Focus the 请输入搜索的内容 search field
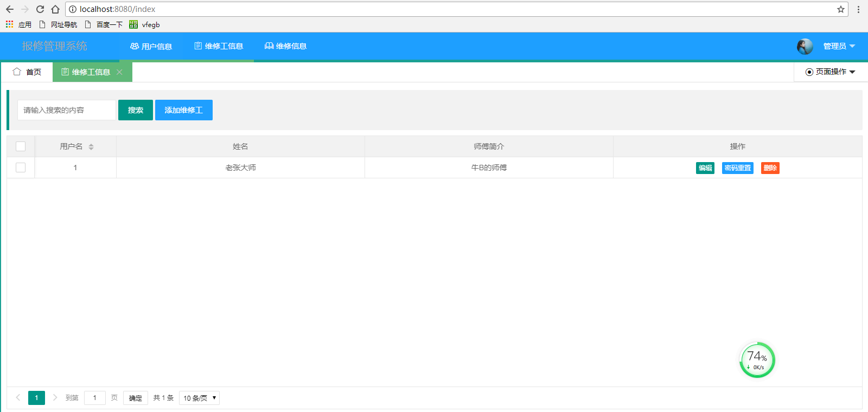 tap(66, 110)
